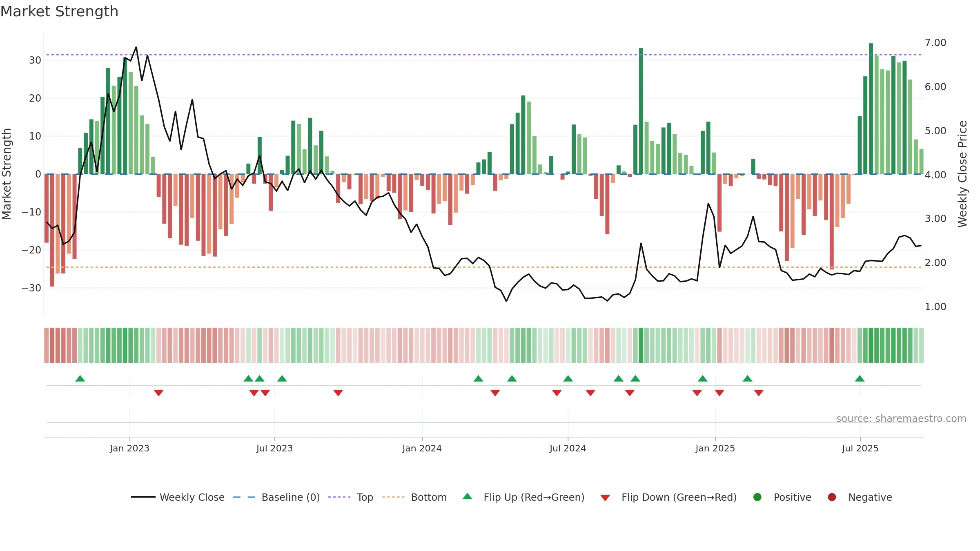Click the Jan 2024 x-axis label
This screenshot has width=980, height=551.
click(422, 448)
